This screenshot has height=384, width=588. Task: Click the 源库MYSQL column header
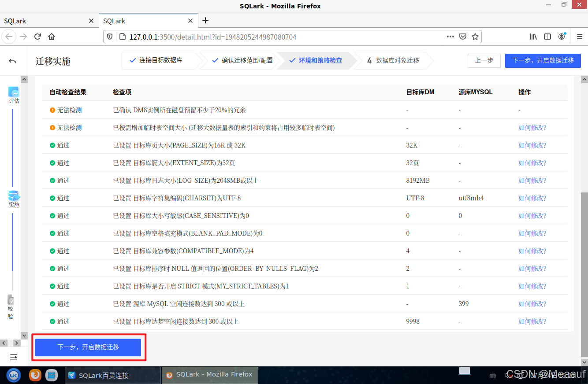pyautogui.click(x=476, y=92)
